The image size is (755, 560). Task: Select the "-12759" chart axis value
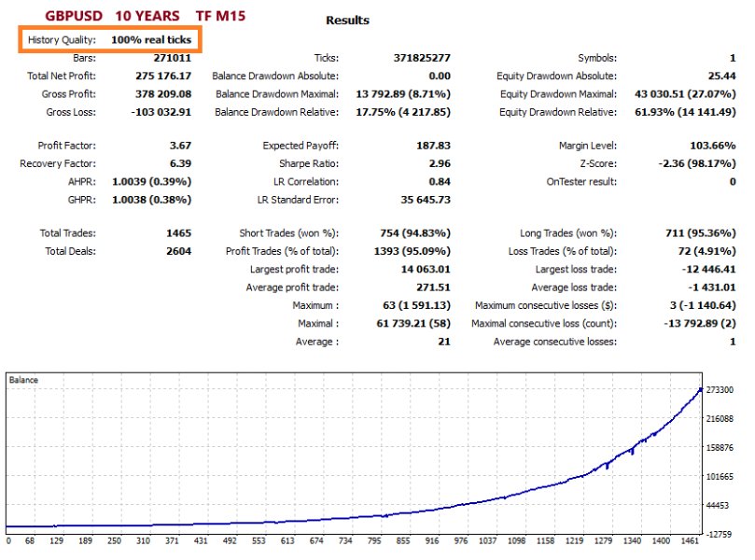coord(720,534)
